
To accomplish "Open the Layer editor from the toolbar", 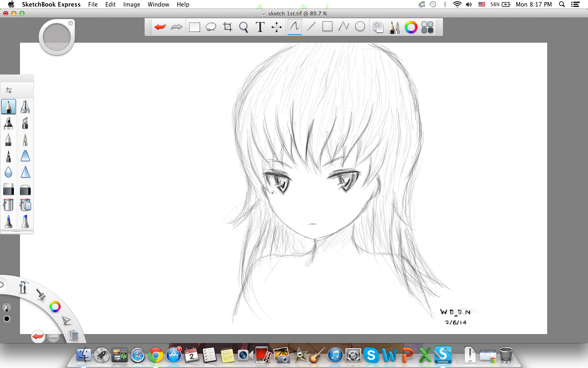I will pyautogui.click(x=378, y=27).
